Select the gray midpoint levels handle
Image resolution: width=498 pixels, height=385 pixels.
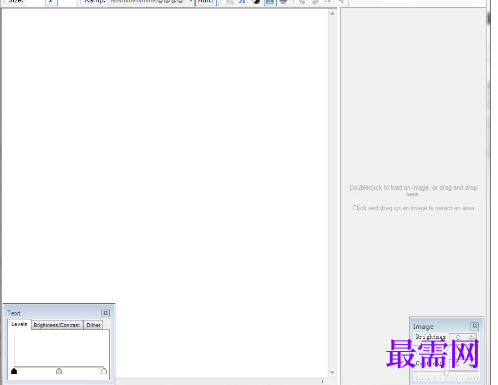click(x=59, y=371)
